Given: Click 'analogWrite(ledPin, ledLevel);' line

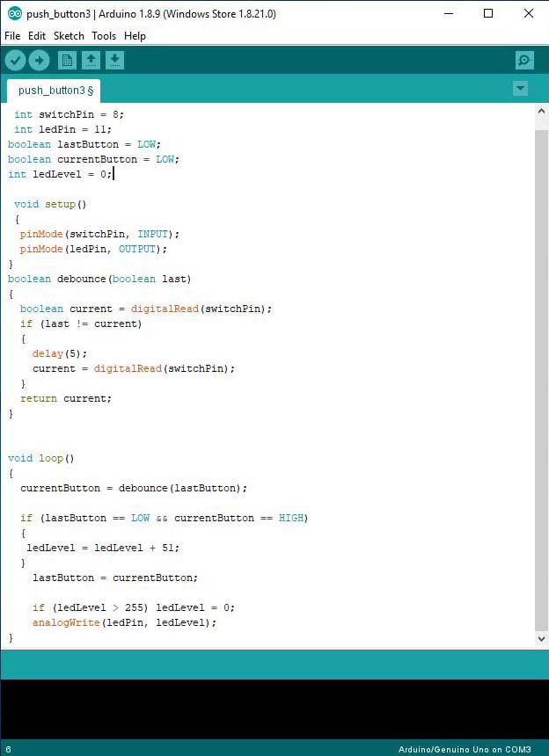Looking at the screenshot, I should point(124,622).
